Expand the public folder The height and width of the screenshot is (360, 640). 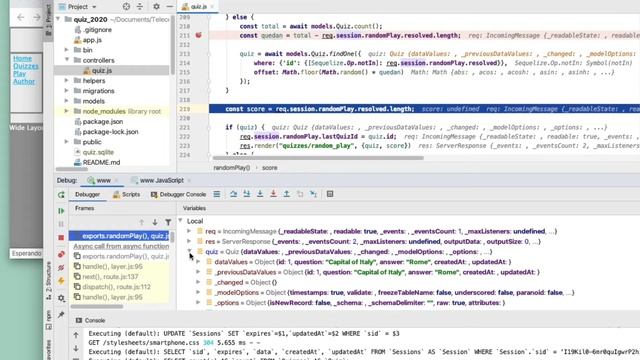point(67,142)
